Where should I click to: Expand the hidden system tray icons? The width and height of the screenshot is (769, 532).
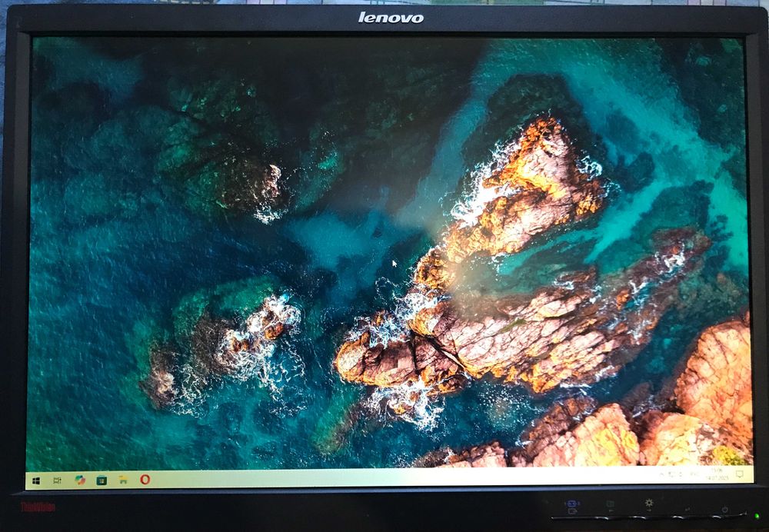pos(661,474)
